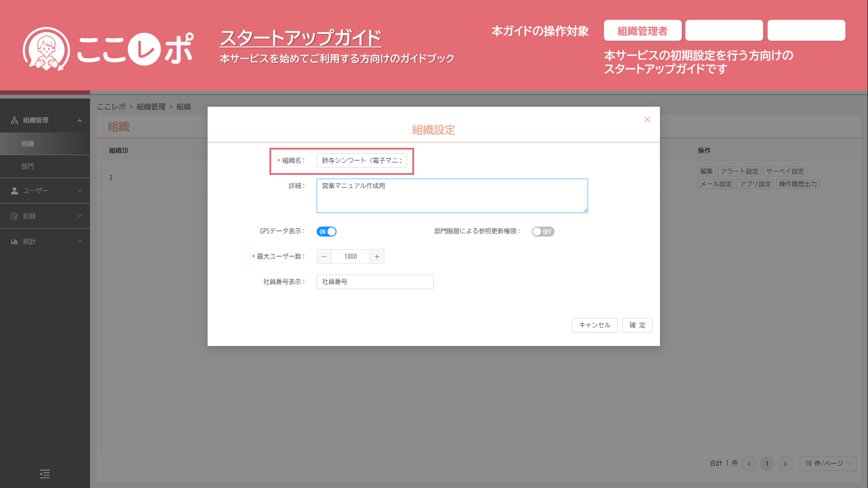Click the 組織管理 sidebar icon
The width and height of the screenshot is (868, 488).
(x=14, y=120)
